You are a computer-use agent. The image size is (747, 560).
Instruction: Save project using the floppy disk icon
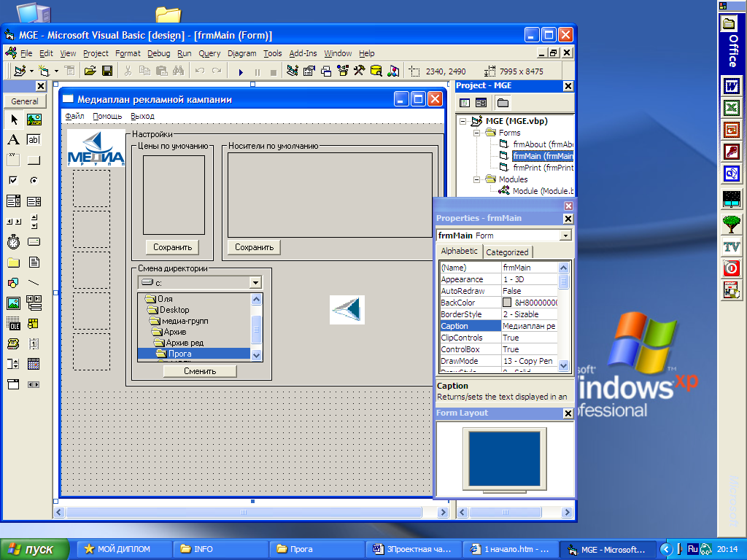(x=107, y=71)
